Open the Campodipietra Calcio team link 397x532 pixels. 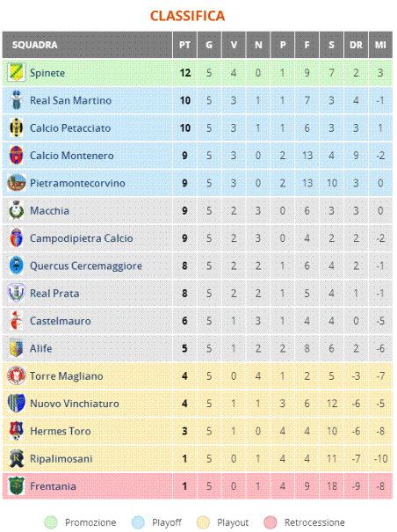(x=82, y=238)
